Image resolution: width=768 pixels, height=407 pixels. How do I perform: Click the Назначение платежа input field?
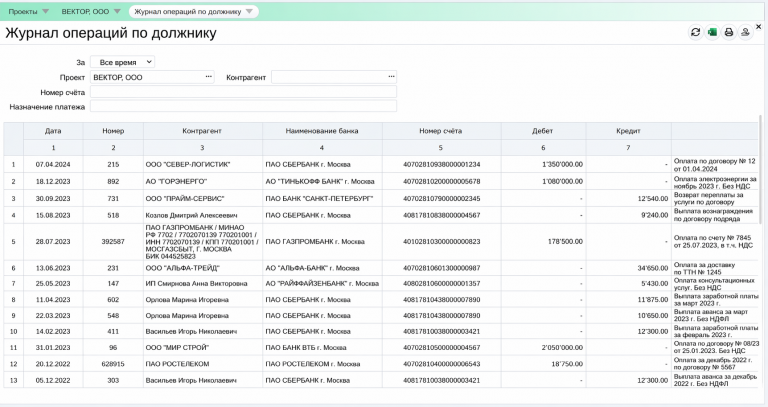[x=243, y=106]
